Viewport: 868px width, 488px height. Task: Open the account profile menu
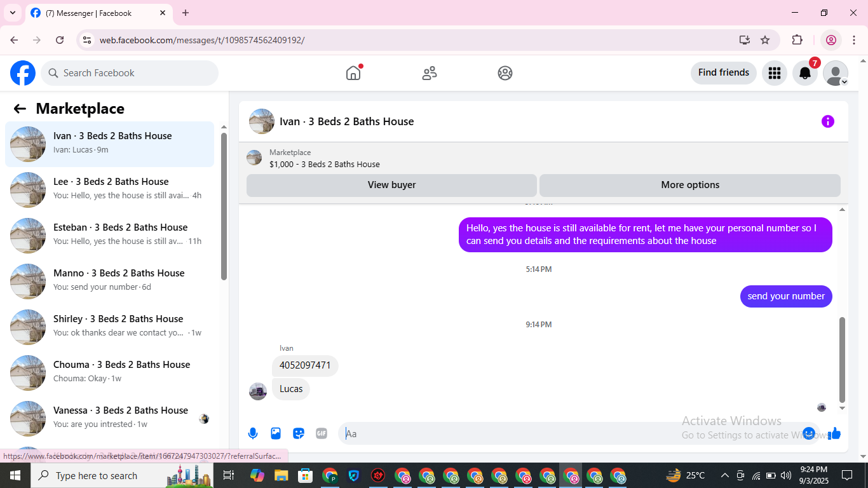pyautogui.click(x=836, y=73)
